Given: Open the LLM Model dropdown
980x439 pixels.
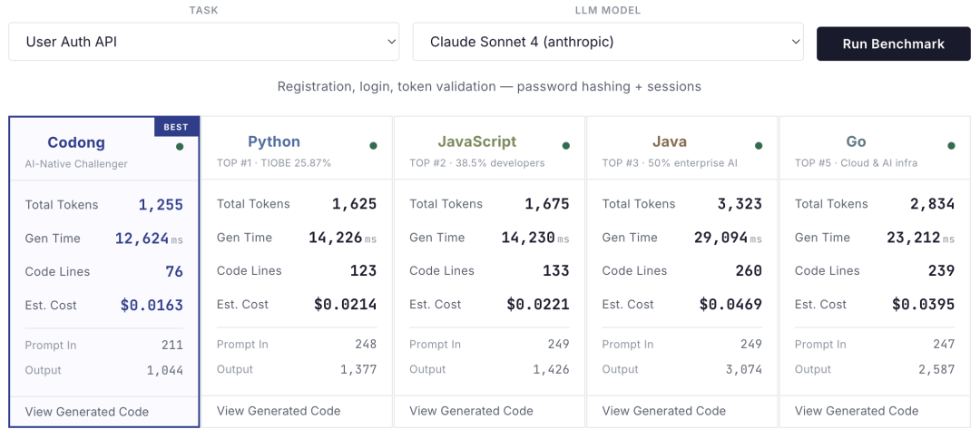Looking at the screenshot, I should pos(608,42).
